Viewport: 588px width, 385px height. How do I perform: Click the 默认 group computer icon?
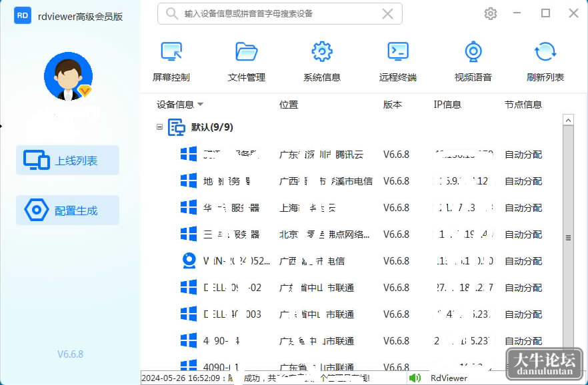pos(176,127)
